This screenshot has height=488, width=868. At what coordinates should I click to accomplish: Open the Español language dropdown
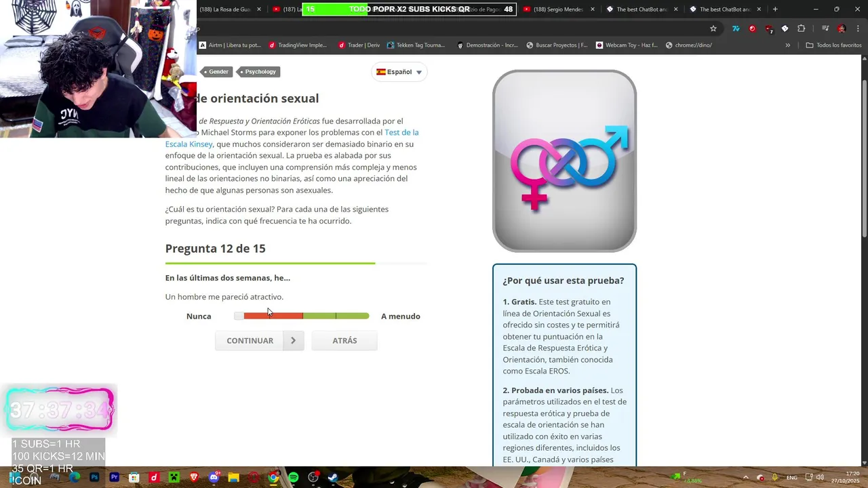point(399,72)
